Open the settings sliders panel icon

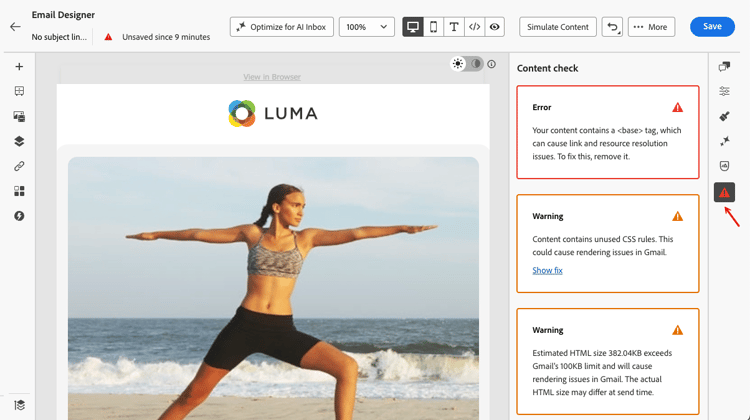(724, 91)
